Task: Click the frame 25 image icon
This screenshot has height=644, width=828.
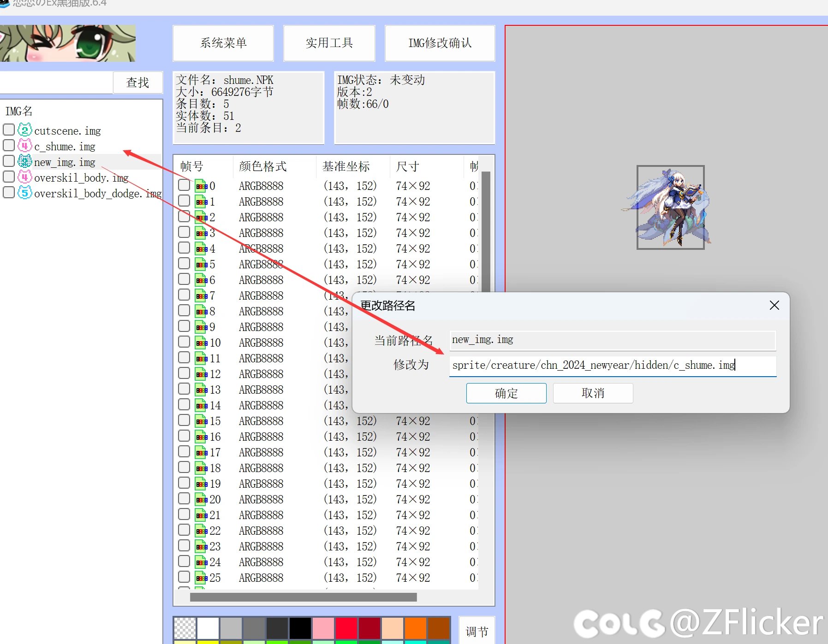Action: [201, 578]
